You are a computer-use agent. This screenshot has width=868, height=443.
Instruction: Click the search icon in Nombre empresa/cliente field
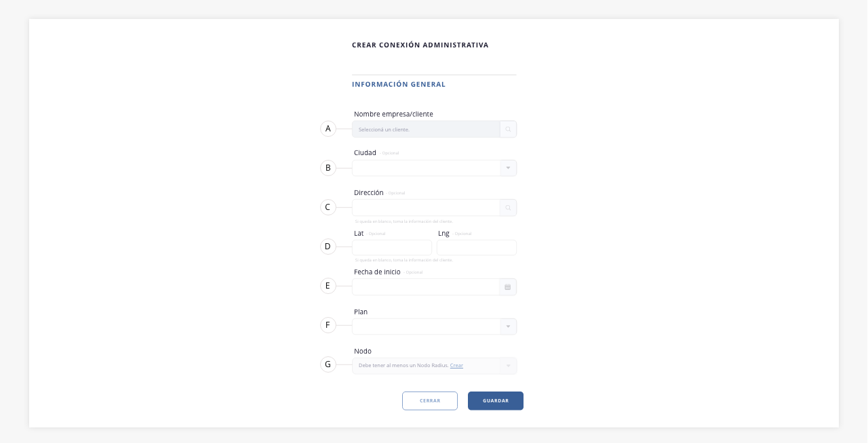coord(508,129)
